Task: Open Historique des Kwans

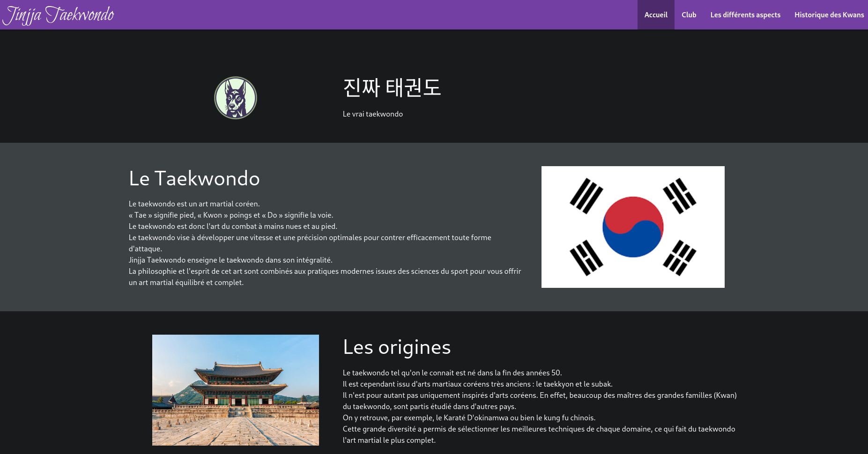Action: pos(829,15)
